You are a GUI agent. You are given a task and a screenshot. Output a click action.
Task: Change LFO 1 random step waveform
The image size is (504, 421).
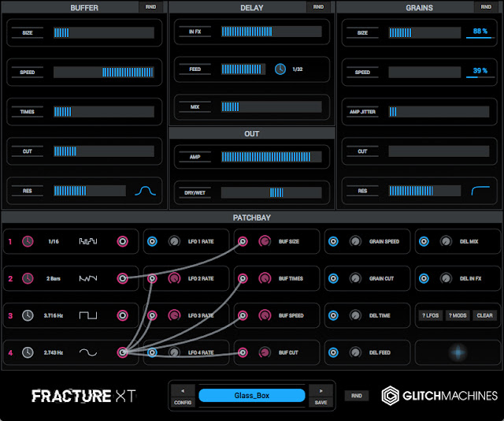coord(88,241)
